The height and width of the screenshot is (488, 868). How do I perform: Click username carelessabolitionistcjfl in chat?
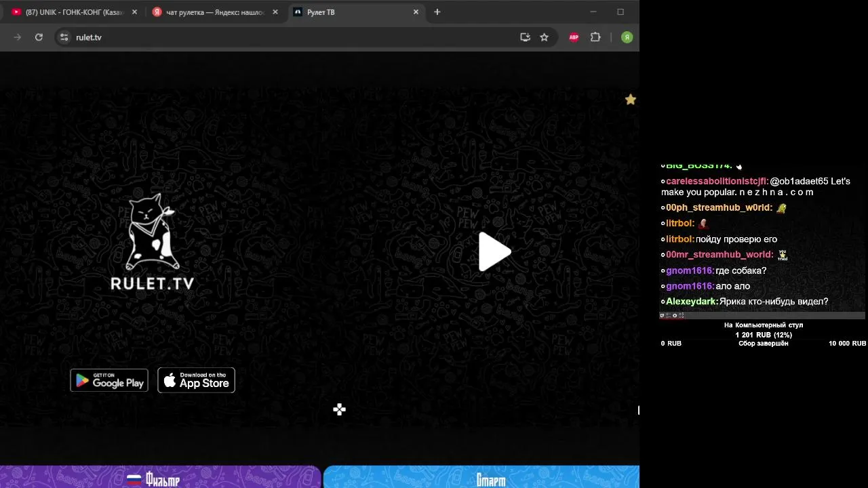tap(717, 182)
